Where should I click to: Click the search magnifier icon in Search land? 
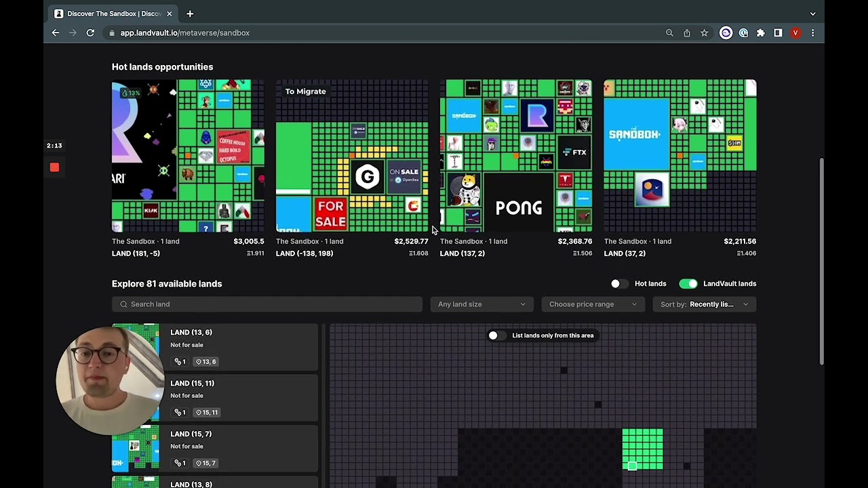pyautogui.click(x=123, y=304)
